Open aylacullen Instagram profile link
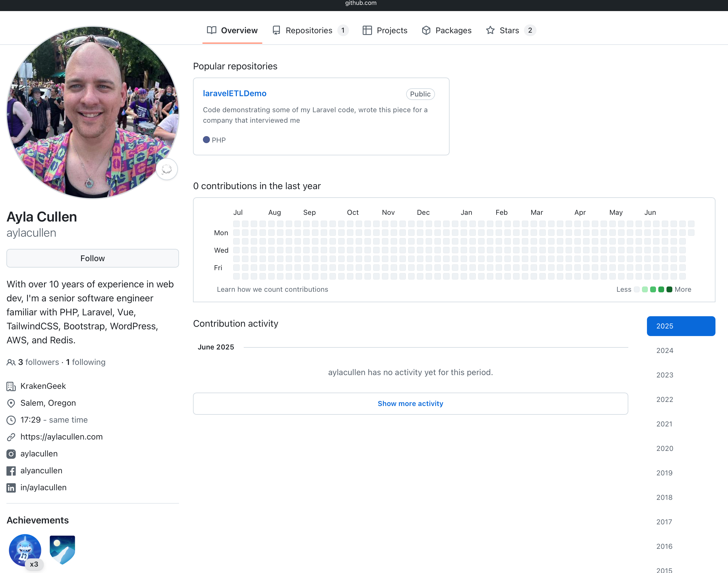Viewport: 728px width, 573px height. 39,454
